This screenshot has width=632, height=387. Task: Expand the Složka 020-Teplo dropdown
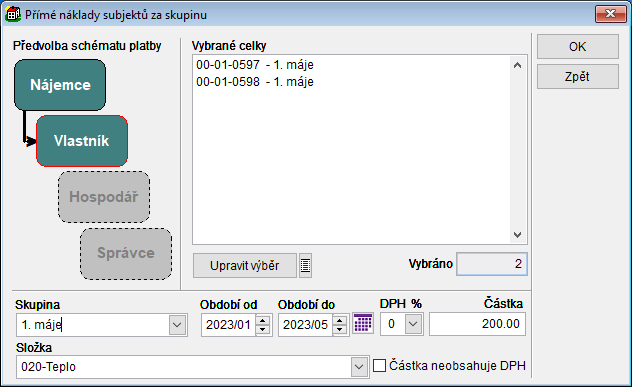[x=359, y=367]
